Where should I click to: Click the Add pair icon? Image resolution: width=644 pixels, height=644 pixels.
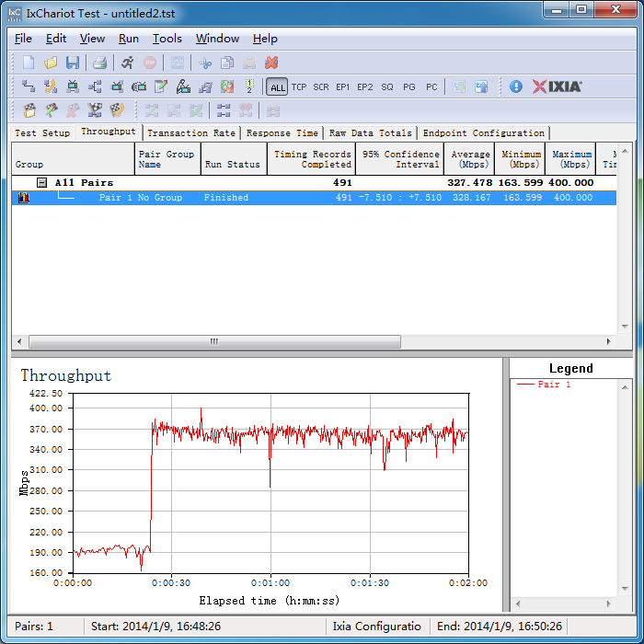tap(29, 86)
